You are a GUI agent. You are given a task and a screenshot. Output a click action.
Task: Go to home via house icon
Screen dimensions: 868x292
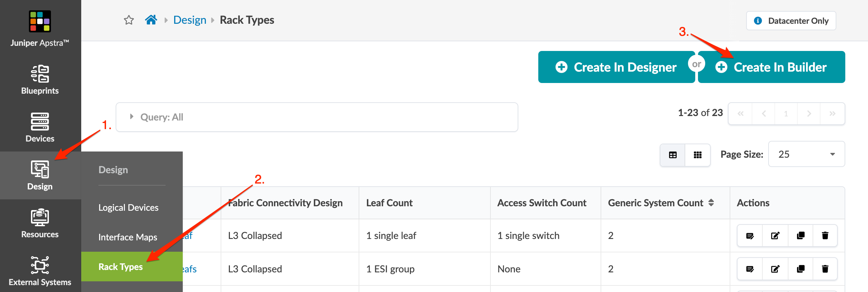[151, 20]
